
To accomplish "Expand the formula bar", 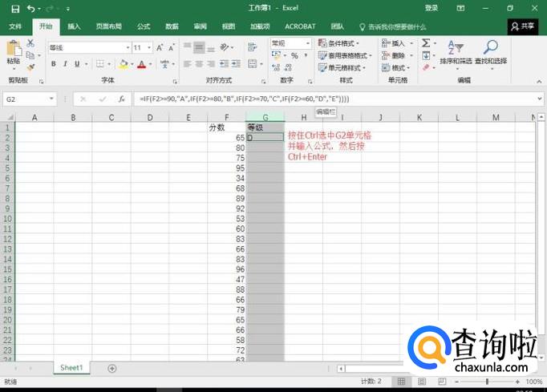I will (540, 99).
